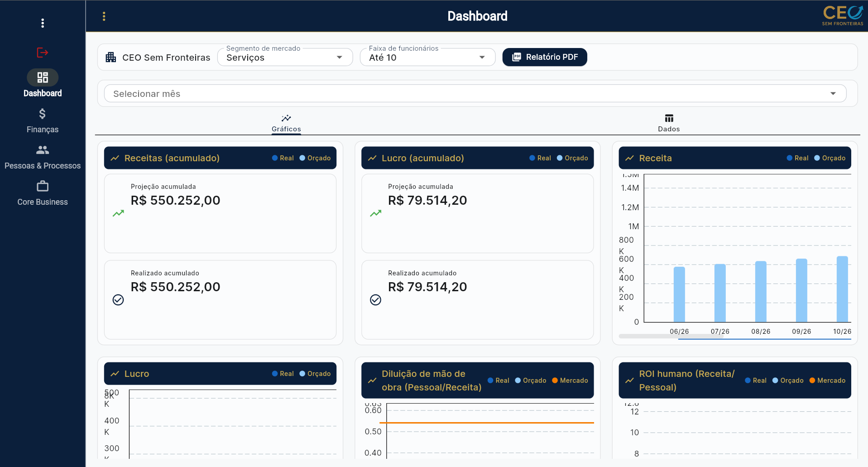The height and width of the screenshot is (467, 868).
Task: Click the Receitas projeção acumulada value R$ 550.252,00
Action: click(176, 200)
